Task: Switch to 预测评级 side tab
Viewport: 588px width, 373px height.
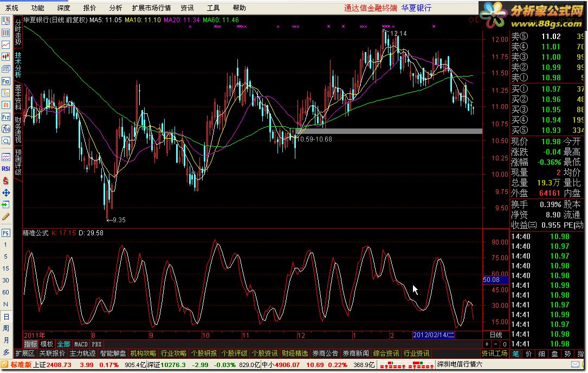Action: (x=18, y=162)
